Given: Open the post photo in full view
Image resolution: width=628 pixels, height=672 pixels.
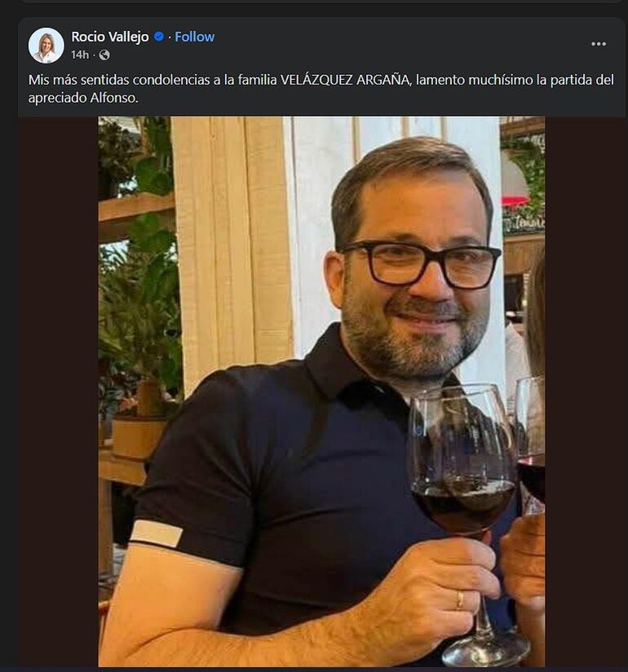Looking at the screenshot, I should coord(321,391).
